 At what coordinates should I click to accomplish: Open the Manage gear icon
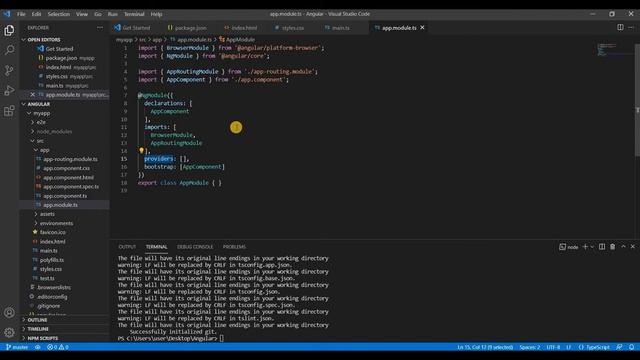click(9, 332)
